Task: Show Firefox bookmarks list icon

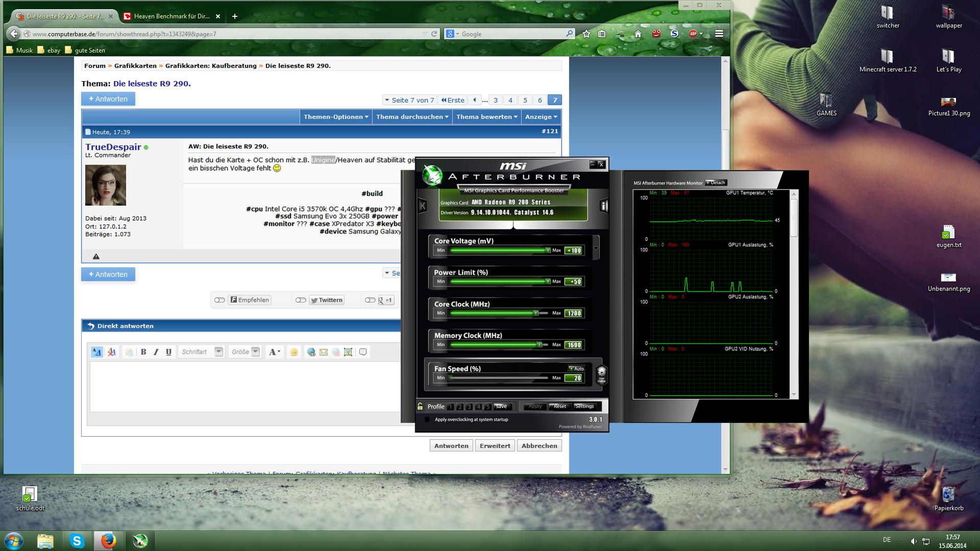Action: coord(602,34)
